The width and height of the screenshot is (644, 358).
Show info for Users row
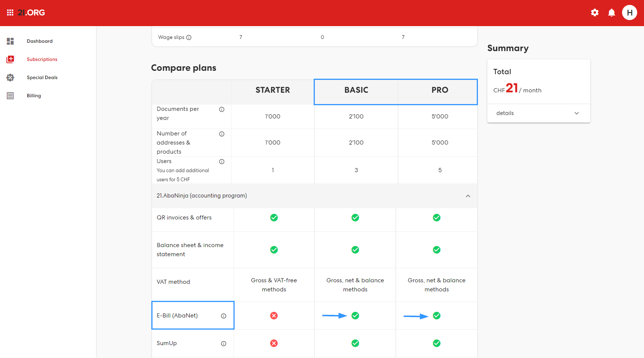[222, 162]
